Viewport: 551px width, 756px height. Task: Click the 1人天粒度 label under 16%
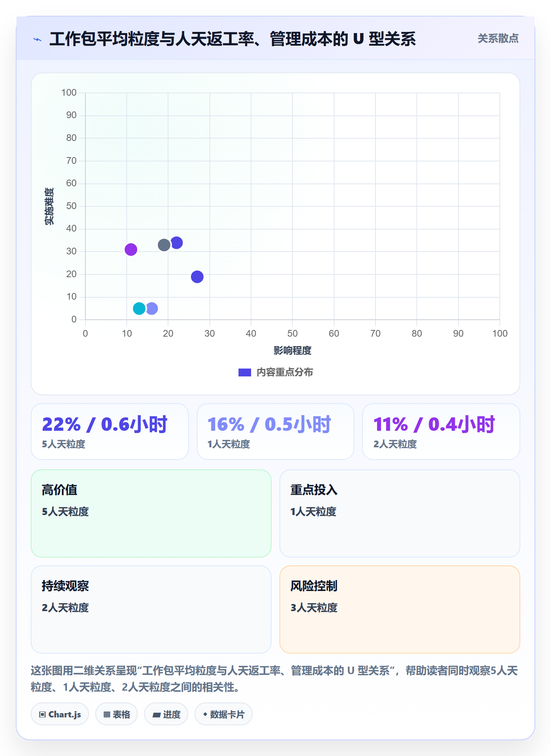tap(229, 445)
